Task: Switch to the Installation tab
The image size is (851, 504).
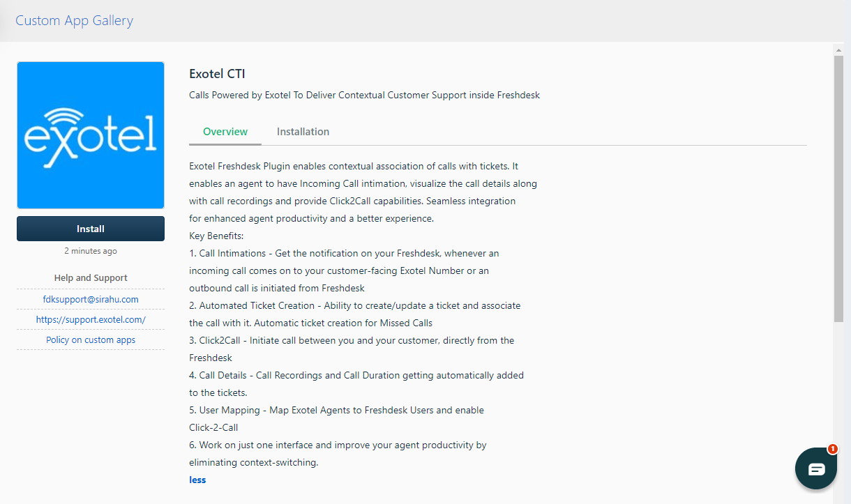Action: click(303, 132)
